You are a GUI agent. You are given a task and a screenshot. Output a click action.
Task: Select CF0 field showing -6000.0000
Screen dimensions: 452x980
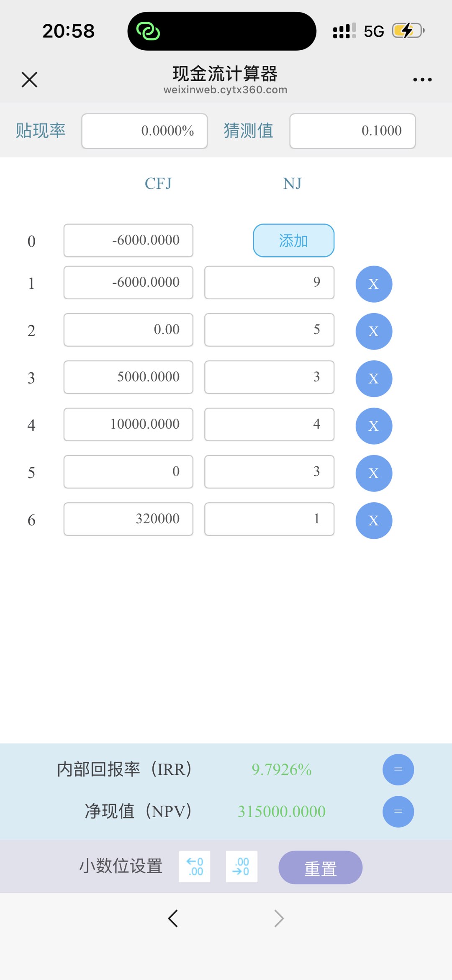pyautogui.click(x=128, y=240)
